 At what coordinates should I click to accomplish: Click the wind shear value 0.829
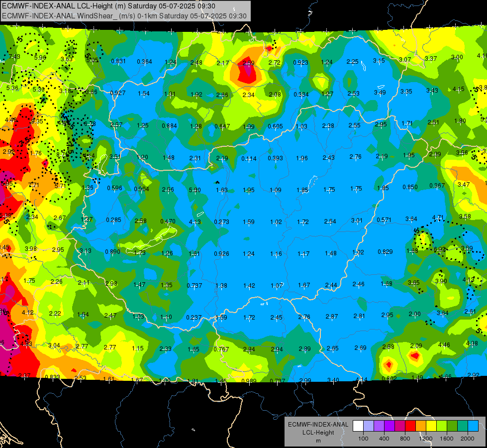click(x=385, y=251)
